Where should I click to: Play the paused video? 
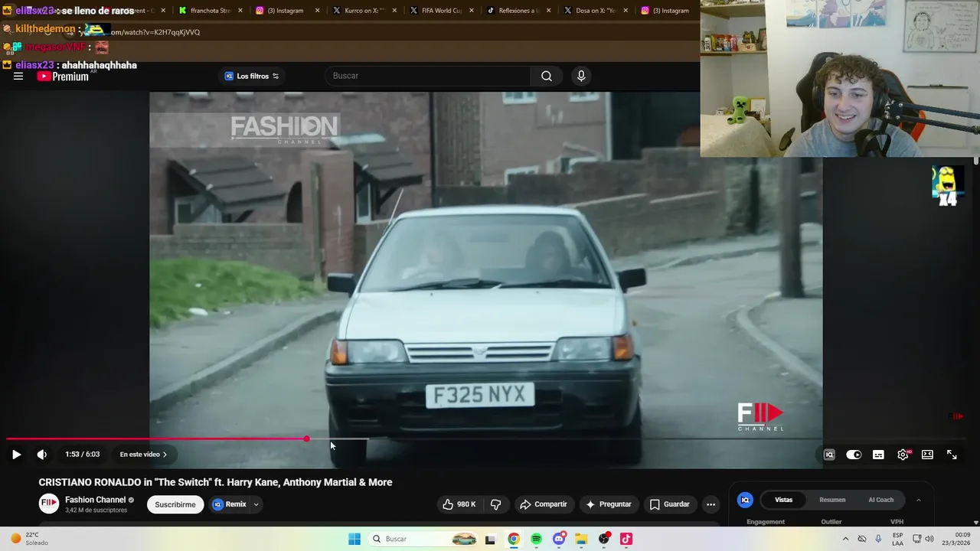[x=16, y=455]
